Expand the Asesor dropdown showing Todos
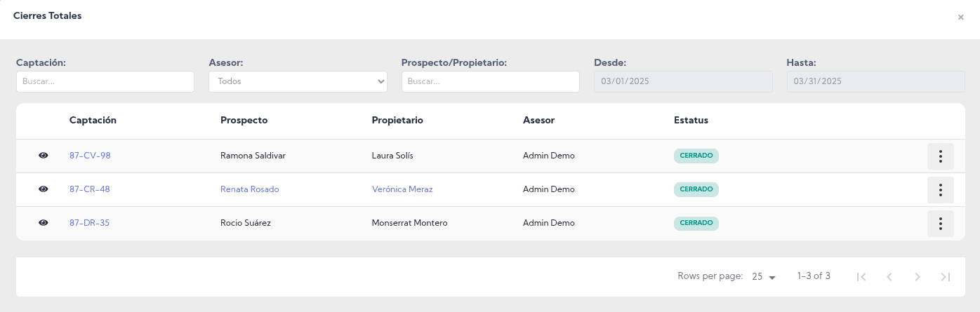This screenshot has width=980, height=312. click(x=298, y=81)
